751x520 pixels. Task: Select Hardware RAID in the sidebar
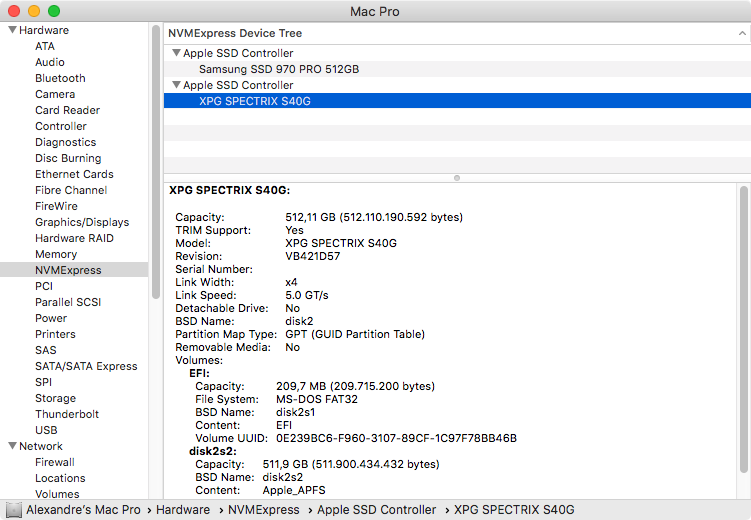(x=74, y=238)
